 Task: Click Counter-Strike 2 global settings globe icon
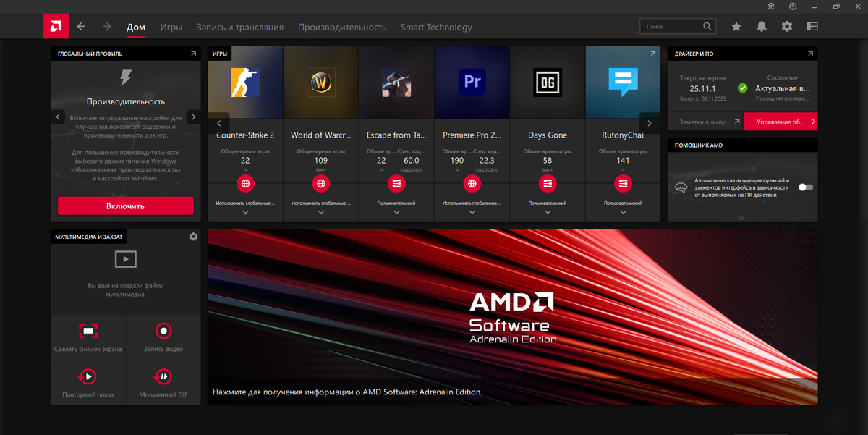[245, 184]
